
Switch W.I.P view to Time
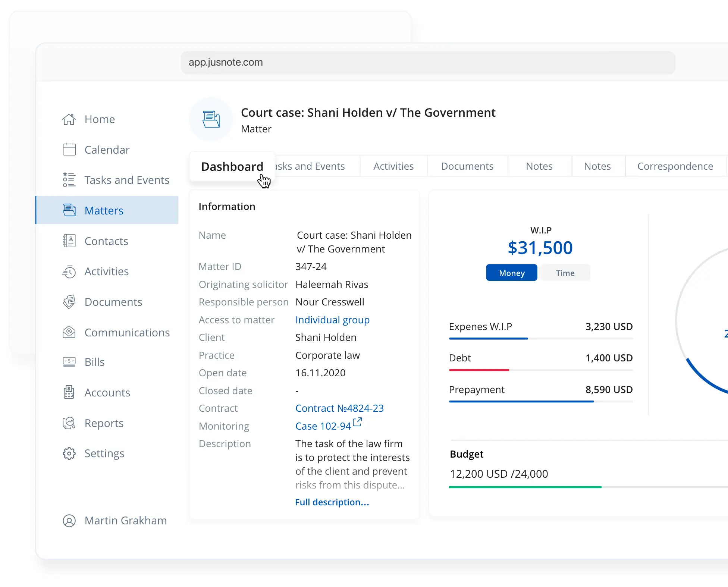tap(565, 273)
